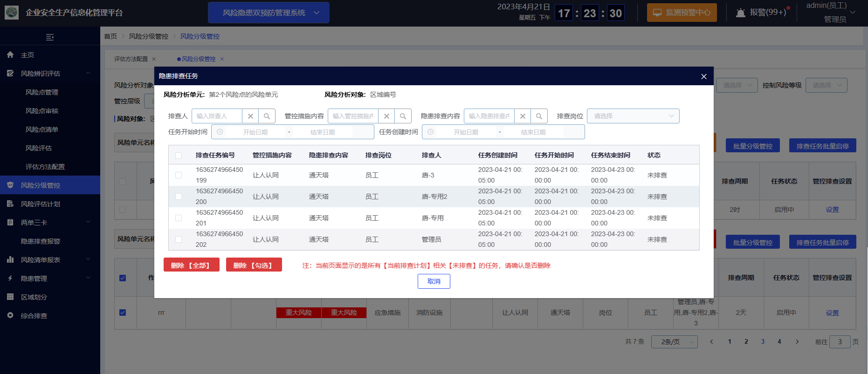The image size is (868, 374).
Task: Click the home icon beside 主页
Action: 10,55
